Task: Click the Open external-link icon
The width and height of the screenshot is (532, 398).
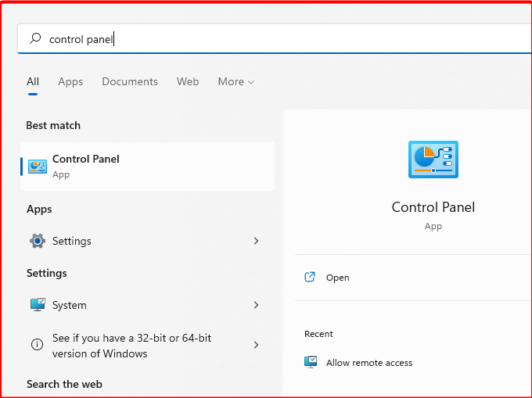Action: 310,277
